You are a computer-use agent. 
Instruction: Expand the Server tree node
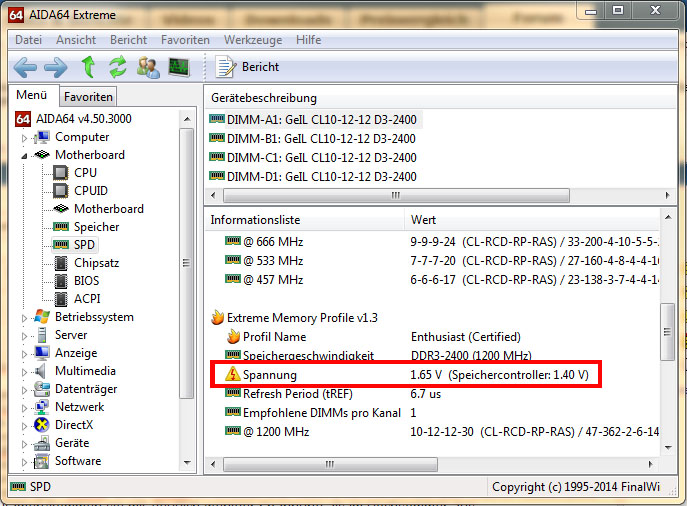click(x=24, y=336)
